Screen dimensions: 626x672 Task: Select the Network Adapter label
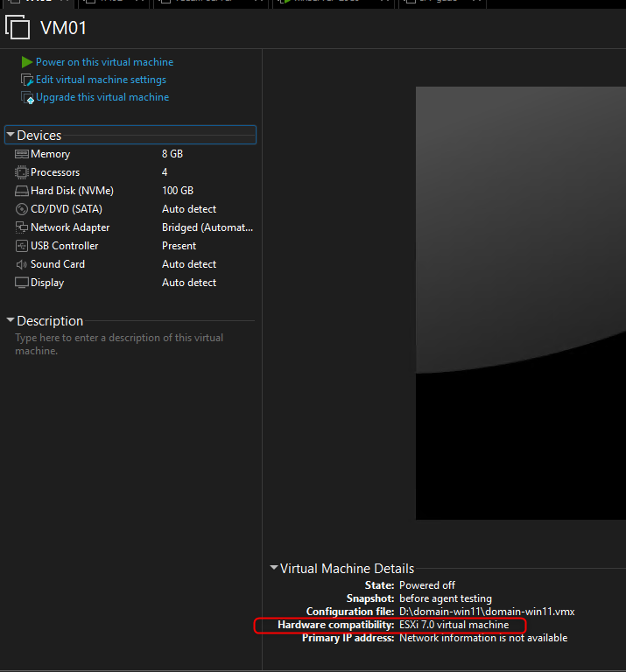[x=70, y=227]
